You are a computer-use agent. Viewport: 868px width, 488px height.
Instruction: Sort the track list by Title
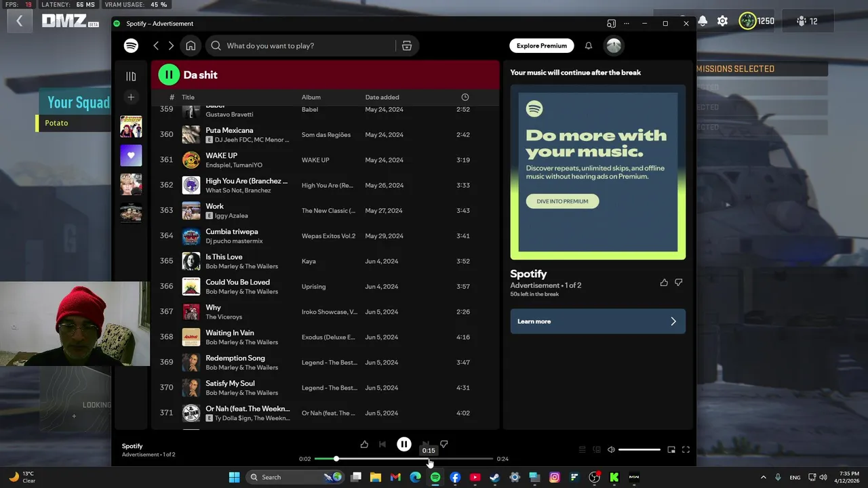pos(188,97)
